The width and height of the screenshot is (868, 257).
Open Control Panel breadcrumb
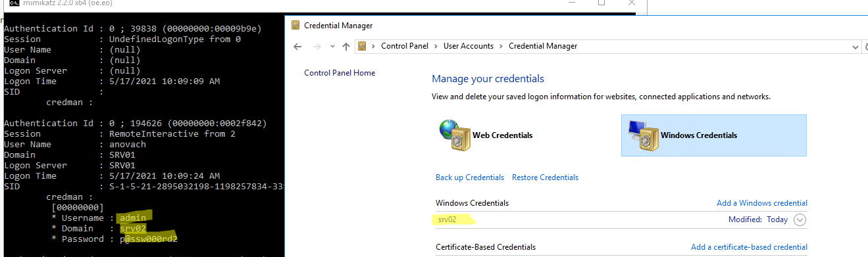pyautogui.click(x=405, y=46)
